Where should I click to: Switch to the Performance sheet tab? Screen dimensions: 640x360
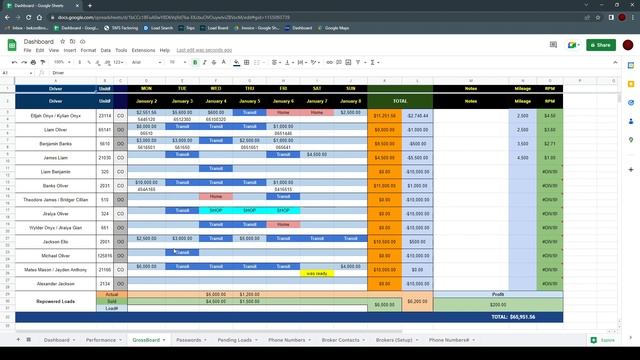click(104, 340)
